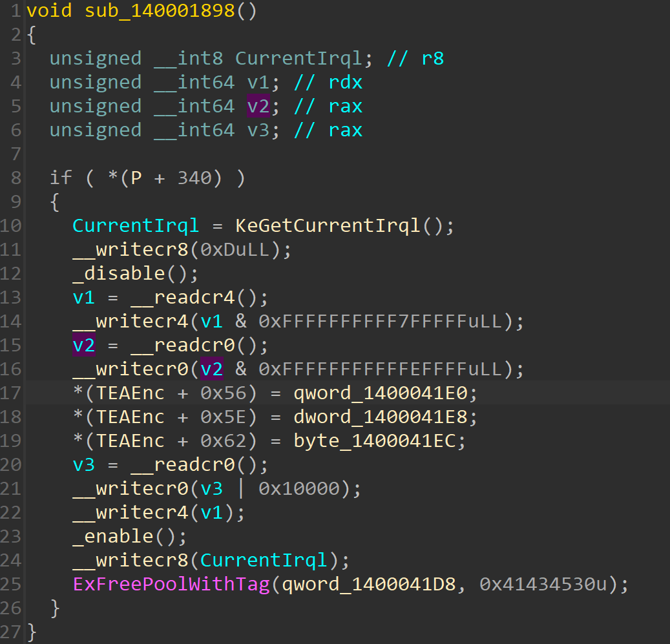Select global dword_1400041E8
The height and width of the screenshot is (644, 670).
(x=385, y=417)
